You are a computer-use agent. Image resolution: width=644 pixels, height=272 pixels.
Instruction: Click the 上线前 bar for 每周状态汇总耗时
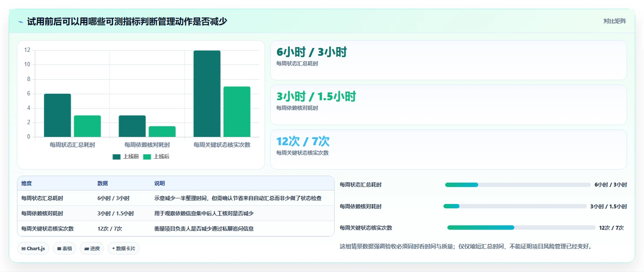coord(57,116)
